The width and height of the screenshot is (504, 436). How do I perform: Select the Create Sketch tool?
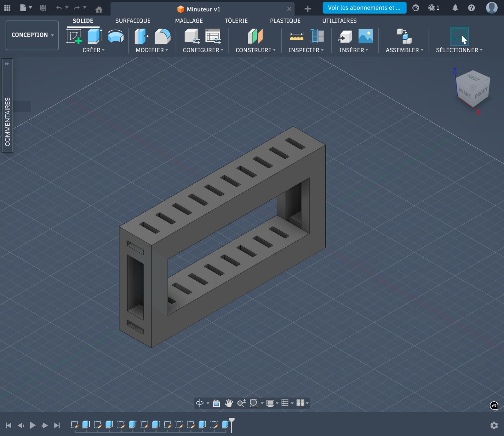[74, 36]
